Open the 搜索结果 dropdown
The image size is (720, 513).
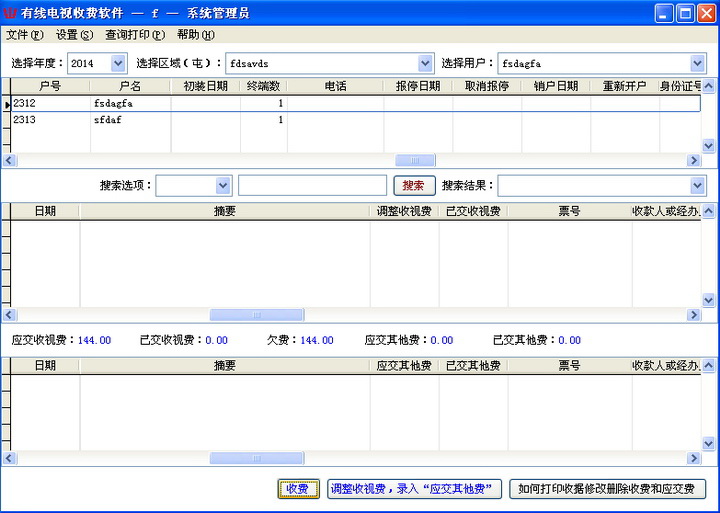pyautogui.click(x=697, y=185)
